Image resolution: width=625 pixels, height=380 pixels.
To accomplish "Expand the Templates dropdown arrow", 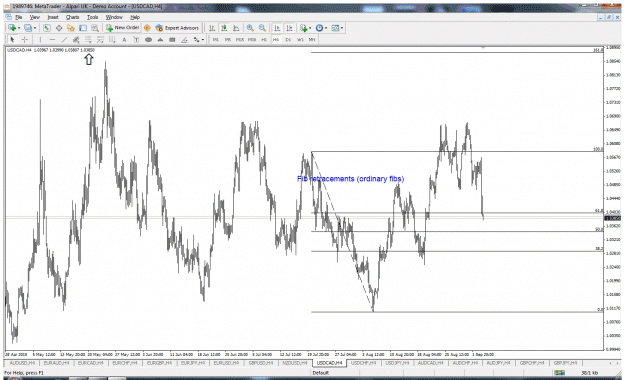I will [342, 28].
